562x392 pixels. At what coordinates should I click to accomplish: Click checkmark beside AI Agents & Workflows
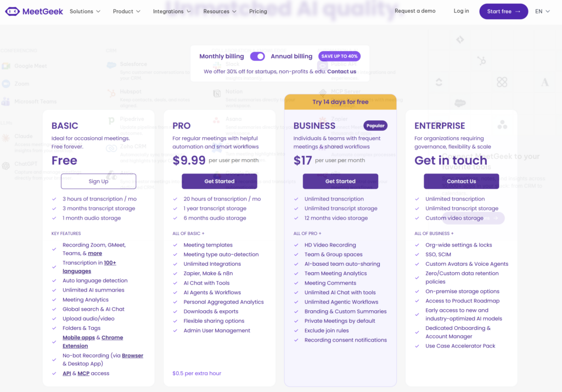tap(175, 293)
